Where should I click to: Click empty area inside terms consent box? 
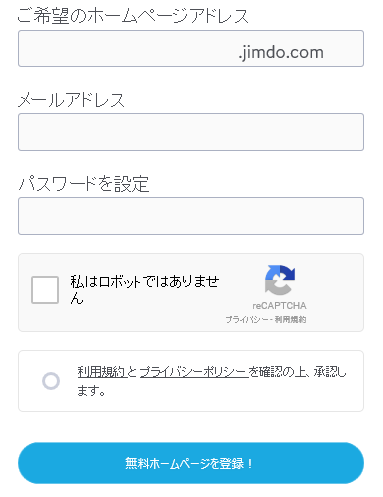tap(233, 402)
